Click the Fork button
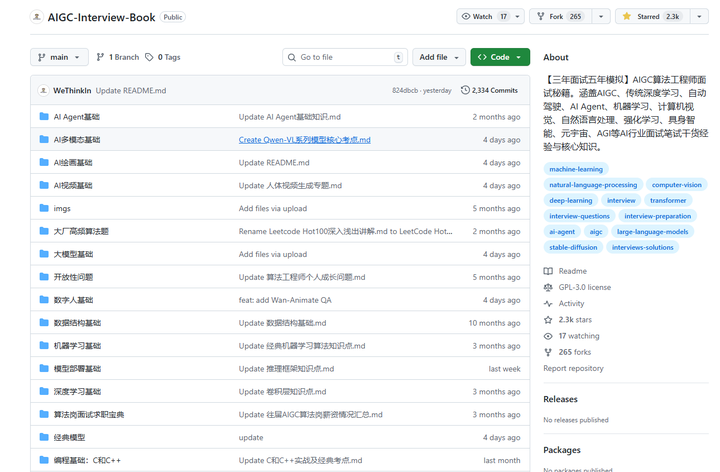Image resolution: width=720 pixels, height=472 pixels. pos(561,17)
